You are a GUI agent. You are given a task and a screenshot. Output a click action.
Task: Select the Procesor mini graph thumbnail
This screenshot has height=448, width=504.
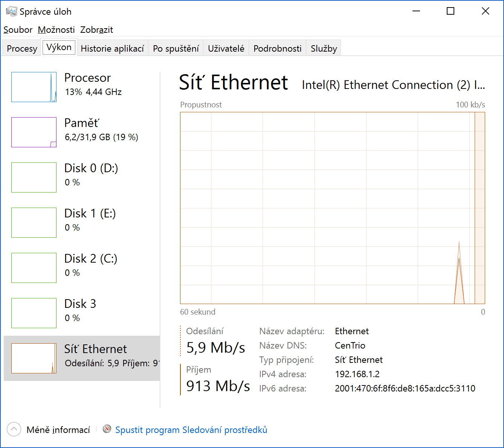[x=34, y=87]
